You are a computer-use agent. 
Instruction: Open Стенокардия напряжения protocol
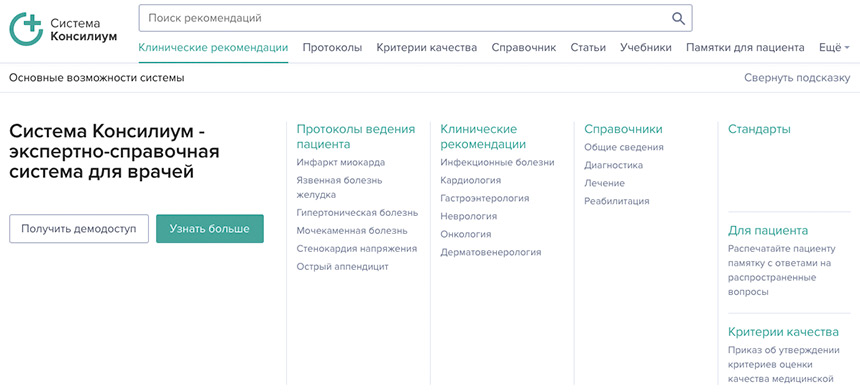357,248
